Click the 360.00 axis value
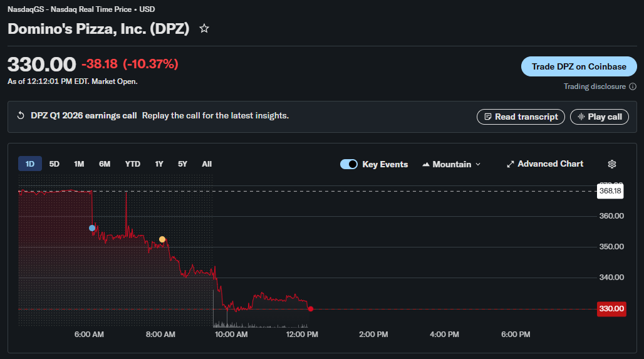The height and width of the screenshot is (359, 644). click(611, 216)
